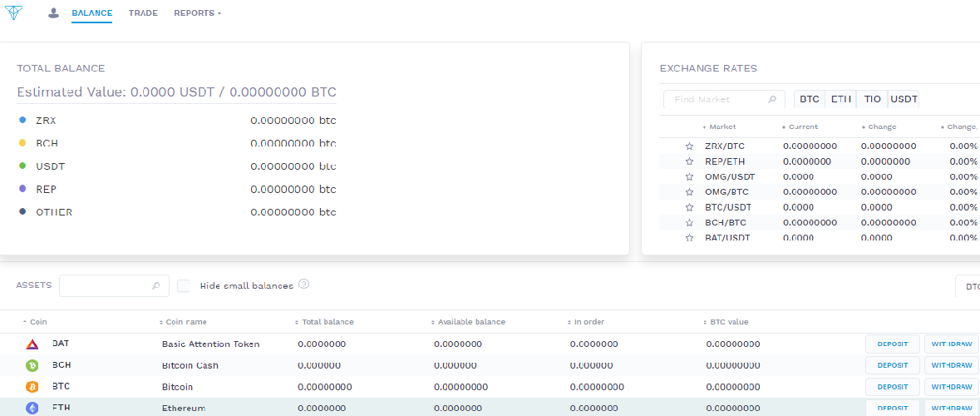Click the REP purple legend dot
Screen dimensions: 980x416
[22, 188]
